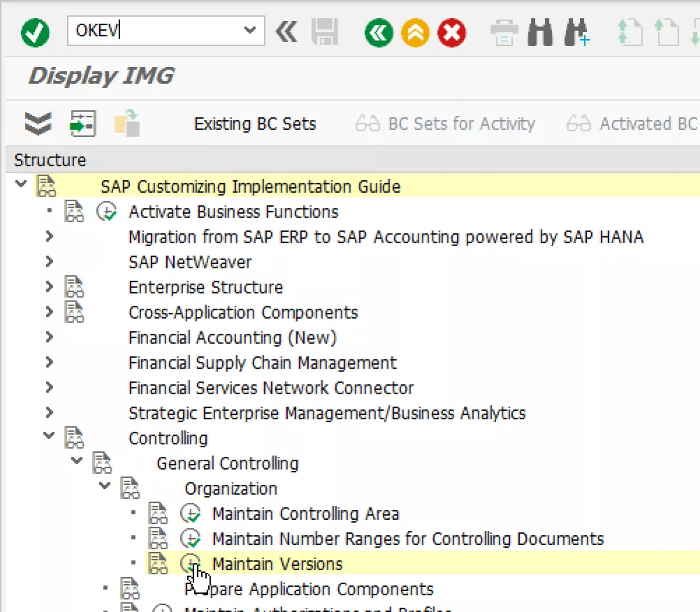700x612 pixels.
Task: Click the red Cancel button
Action: coord(452,33)
